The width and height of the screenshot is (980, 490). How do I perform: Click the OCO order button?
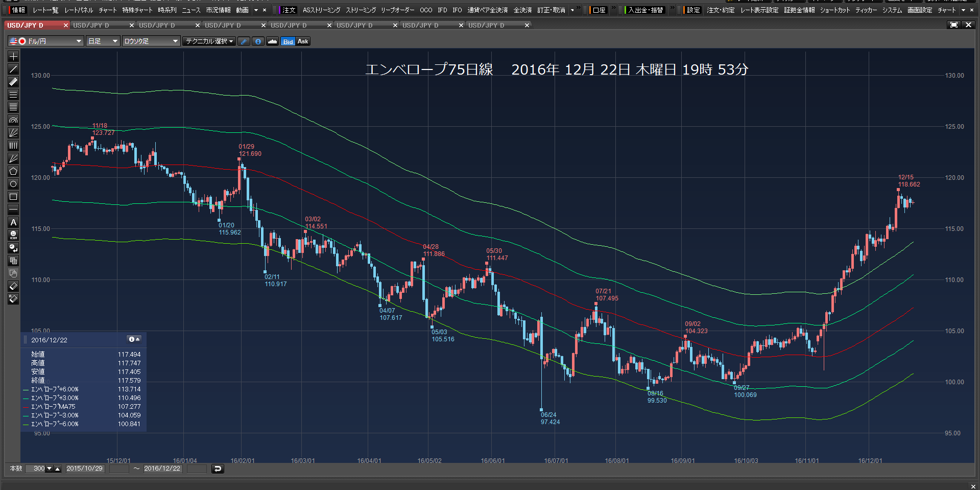[x=426, y=10]
